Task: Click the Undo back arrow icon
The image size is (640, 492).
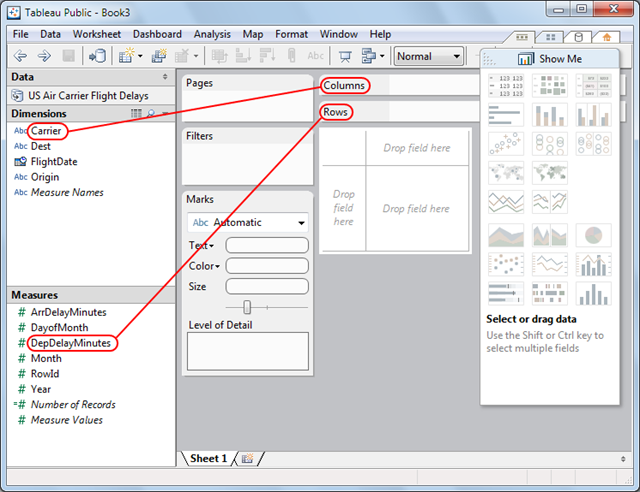Action: pos(20,56)
